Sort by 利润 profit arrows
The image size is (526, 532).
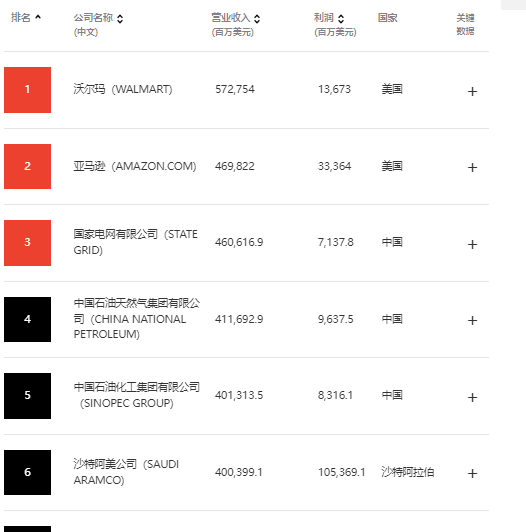[x=341, y=19]
